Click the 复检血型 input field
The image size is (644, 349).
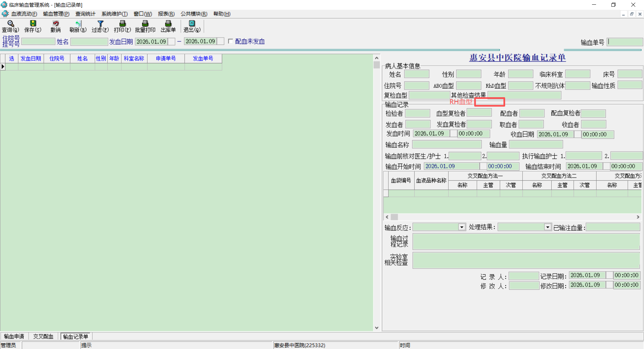429,96
